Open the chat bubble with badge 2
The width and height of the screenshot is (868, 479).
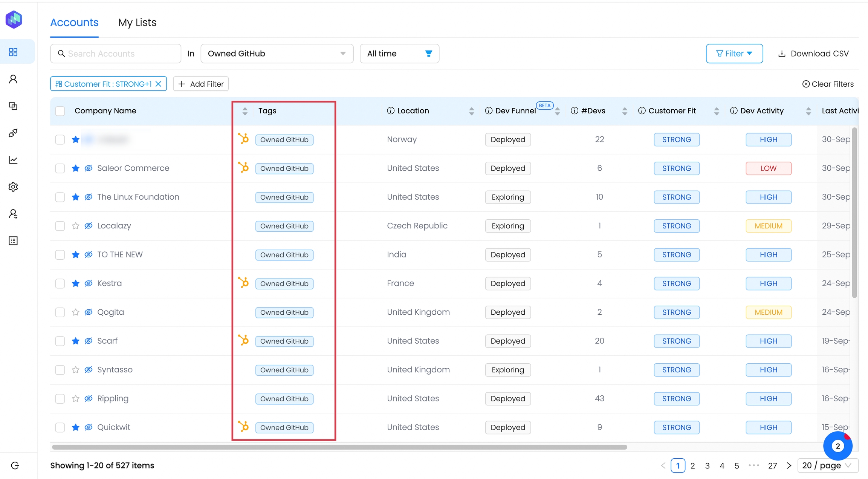837,446
